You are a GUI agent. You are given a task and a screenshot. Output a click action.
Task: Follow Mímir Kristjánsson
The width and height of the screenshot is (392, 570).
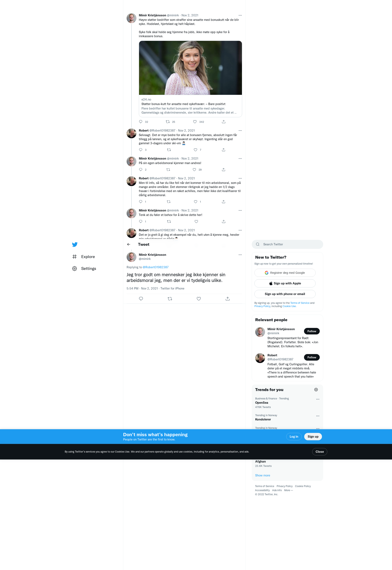(312, 331)
